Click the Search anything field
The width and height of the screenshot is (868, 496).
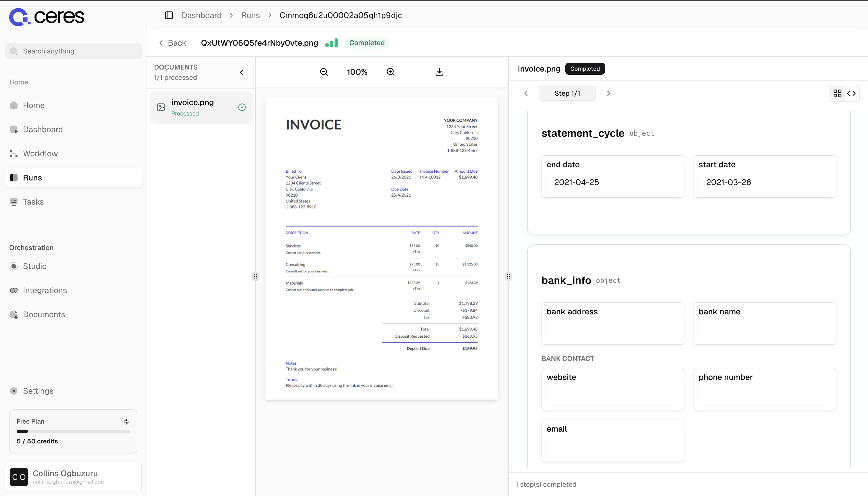coord(73,51)
